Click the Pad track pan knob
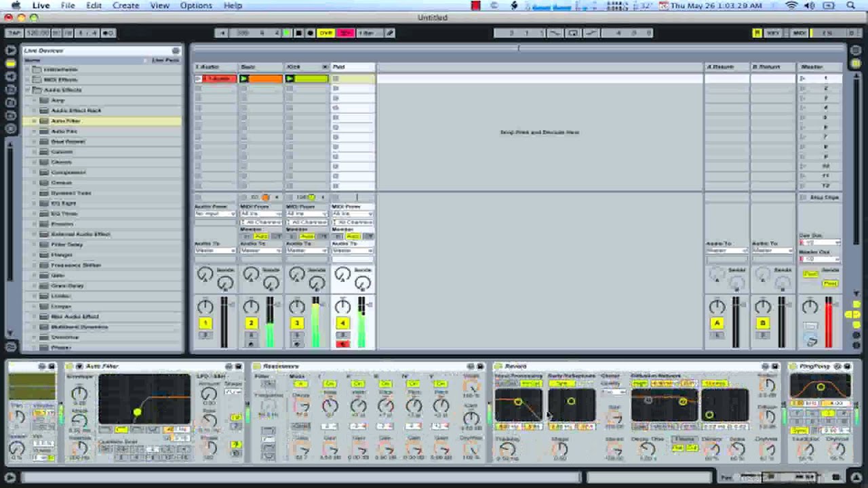This screenshot has width=868, height=488. pos(342,306)
